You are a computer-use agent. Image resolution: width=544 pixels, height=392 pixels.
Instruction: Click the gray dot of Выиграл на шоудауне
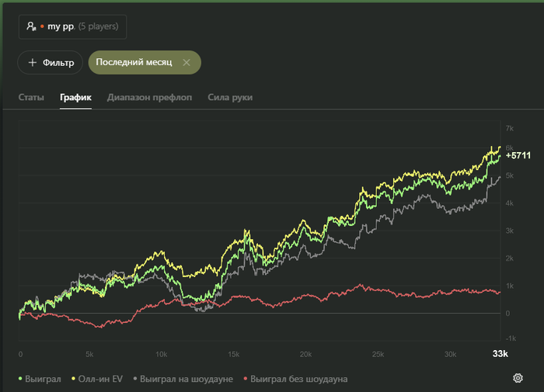(x=137, y=379)
